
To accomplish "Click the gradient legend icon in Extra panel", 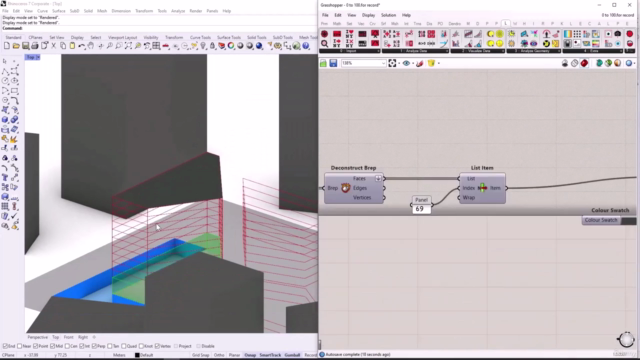I will (568, 34).
